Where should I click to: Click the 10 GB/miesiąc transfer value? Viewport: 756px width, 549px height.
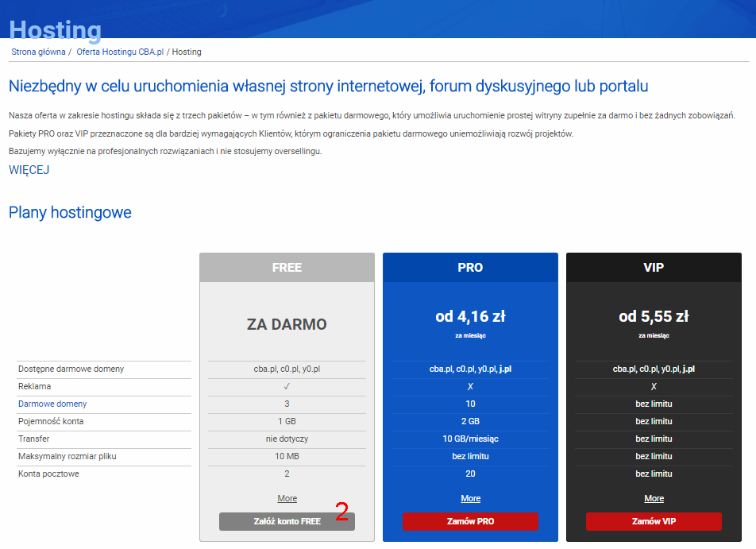(471, 439)
